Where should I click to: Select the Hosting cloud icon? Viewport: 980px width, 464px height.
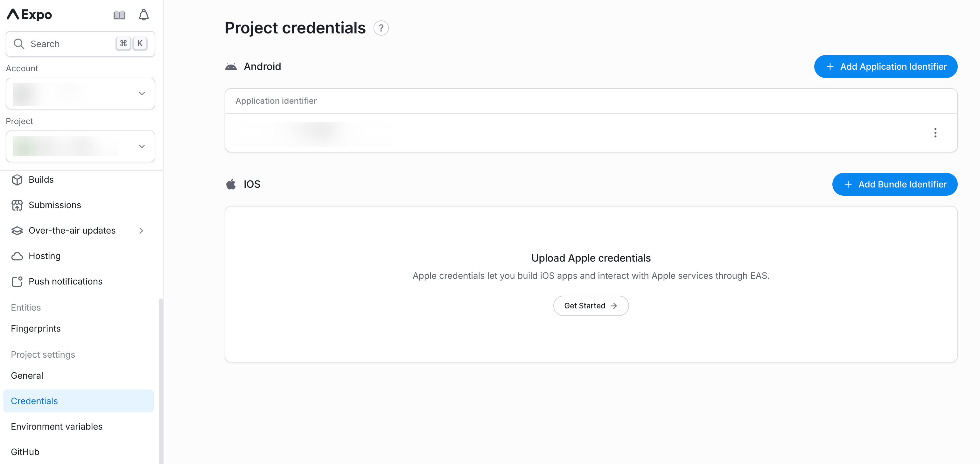(17, 256)
